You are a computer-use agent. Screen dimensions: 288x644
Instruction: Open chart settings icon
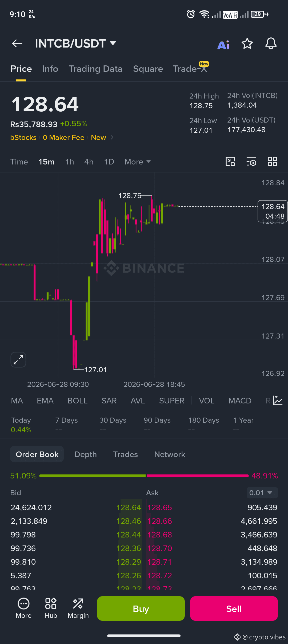(251, 162)
